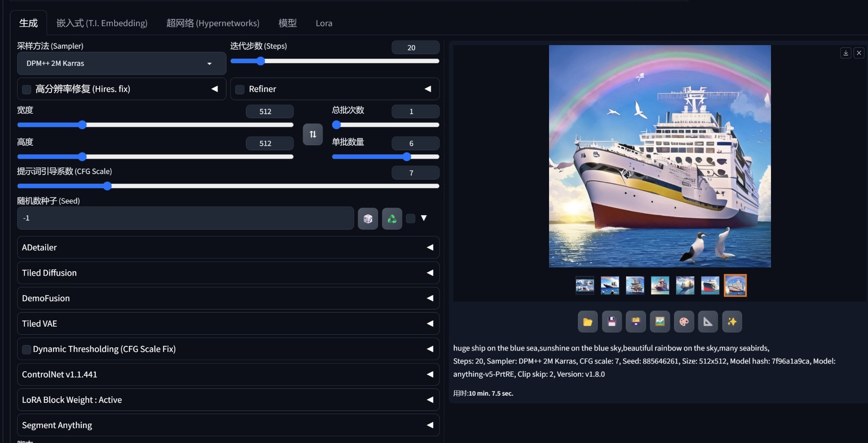This screenshot has width=868, height=443.
Task: Expand the ADetailer panel
Action: (x=228, y=247)
